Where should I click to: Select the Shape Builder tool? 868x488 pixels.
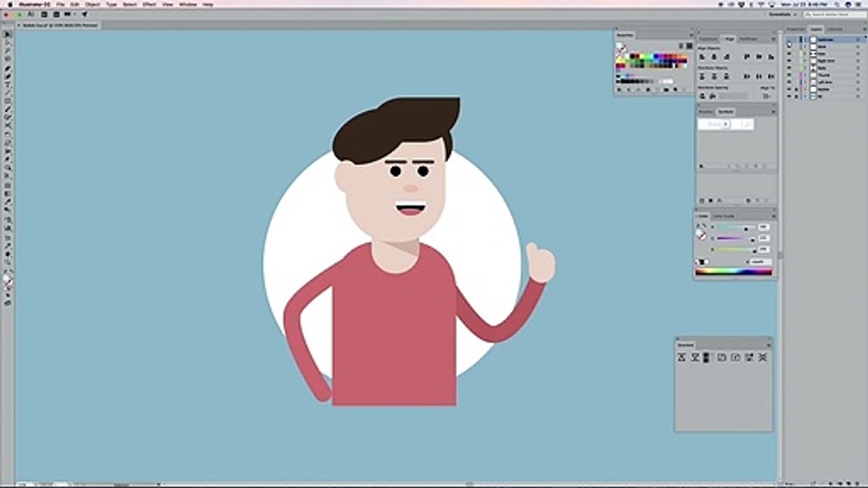pos(8,168)
